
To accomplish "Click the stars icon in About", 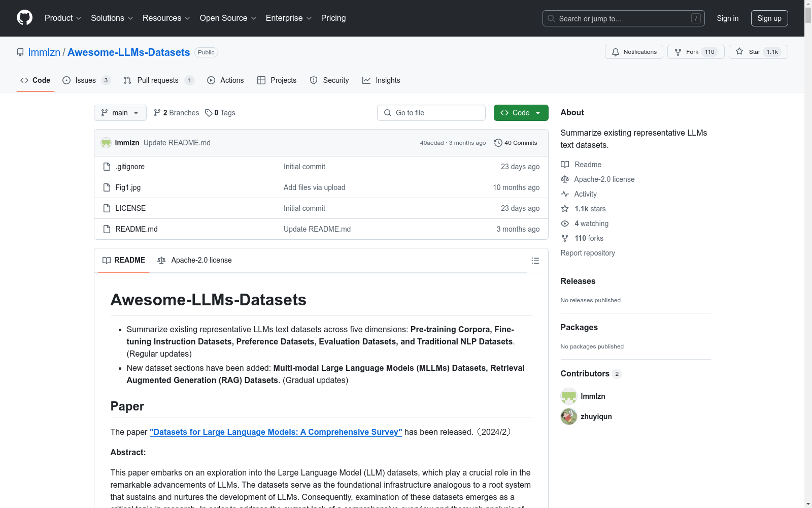I will (x=565, y=209).
